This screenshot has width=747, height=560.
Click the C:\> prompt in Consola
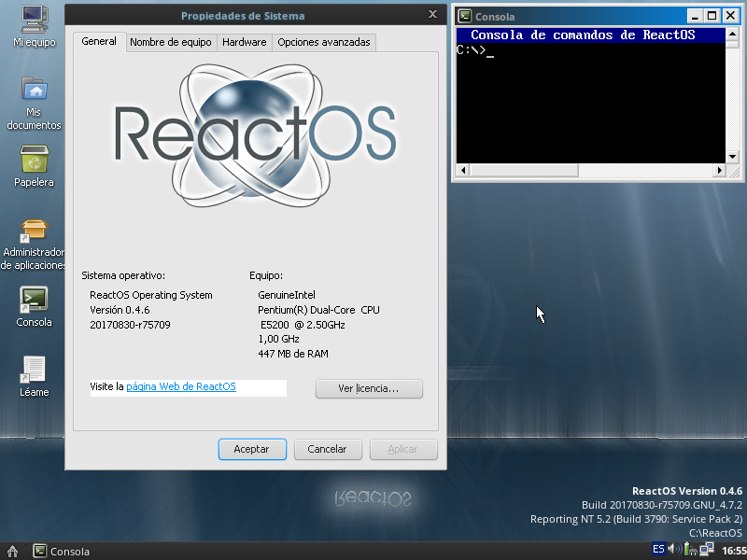pyautogui.click(x=471, y=49)
